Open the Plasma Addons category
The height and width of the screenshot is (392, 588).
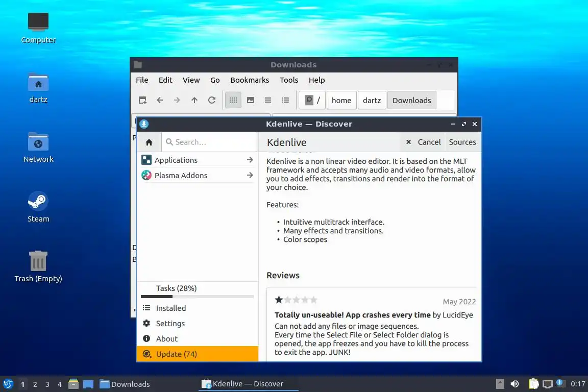coord(198,175)
